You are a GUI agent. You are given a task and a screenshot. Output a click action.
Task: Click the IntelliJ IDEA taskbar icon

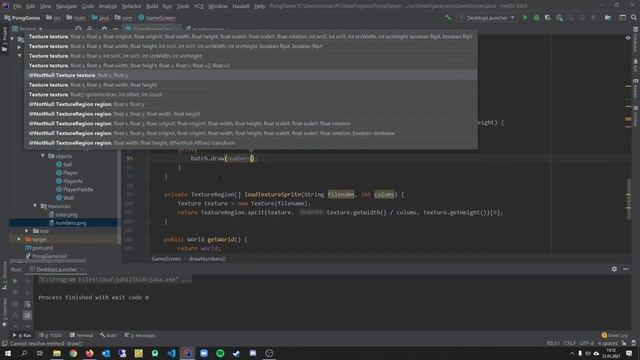coord(187,353)
